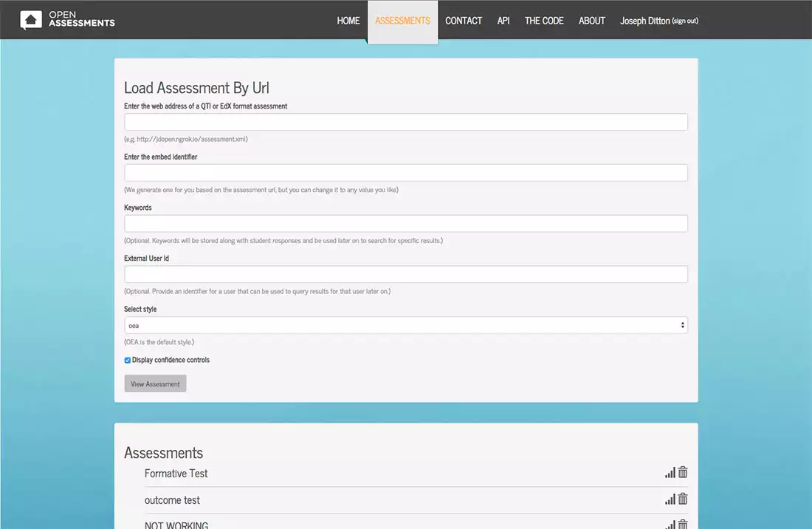The width and height of the screenshot is (812, 529).
Task: Select the Assessments tab in navbar
Action: click(402, 21)
